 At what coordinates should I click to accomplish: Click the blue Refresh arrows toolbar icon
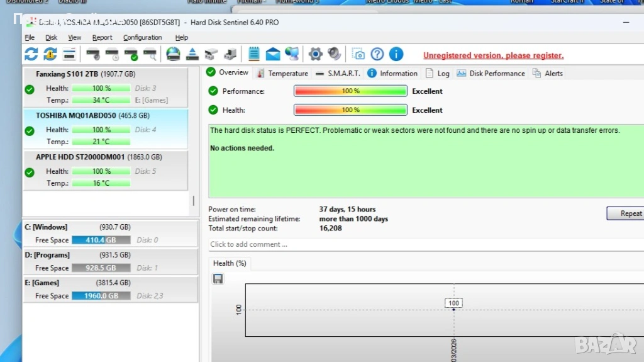pos(31,54)
